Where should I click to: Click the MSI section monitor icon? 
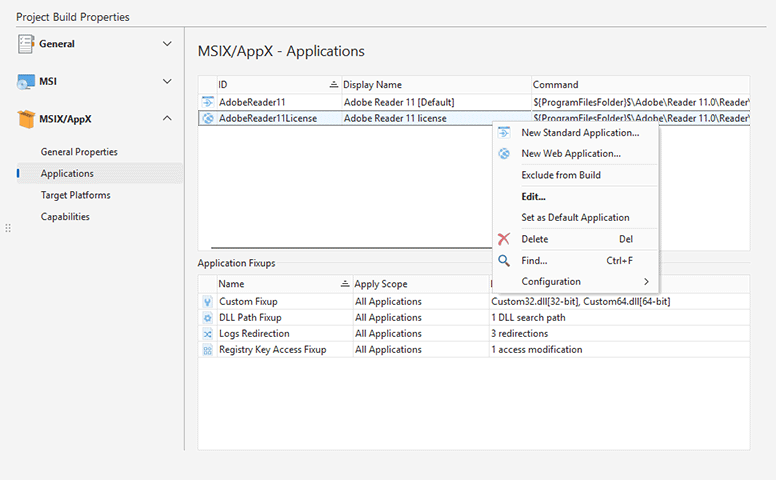[26, 81]
